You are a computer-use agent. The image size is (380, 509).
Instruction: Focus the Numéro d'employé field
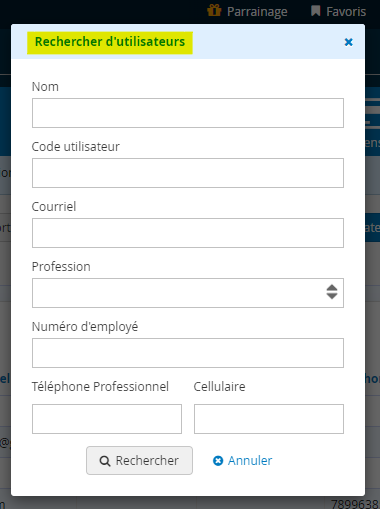click(x=188, y=353)
